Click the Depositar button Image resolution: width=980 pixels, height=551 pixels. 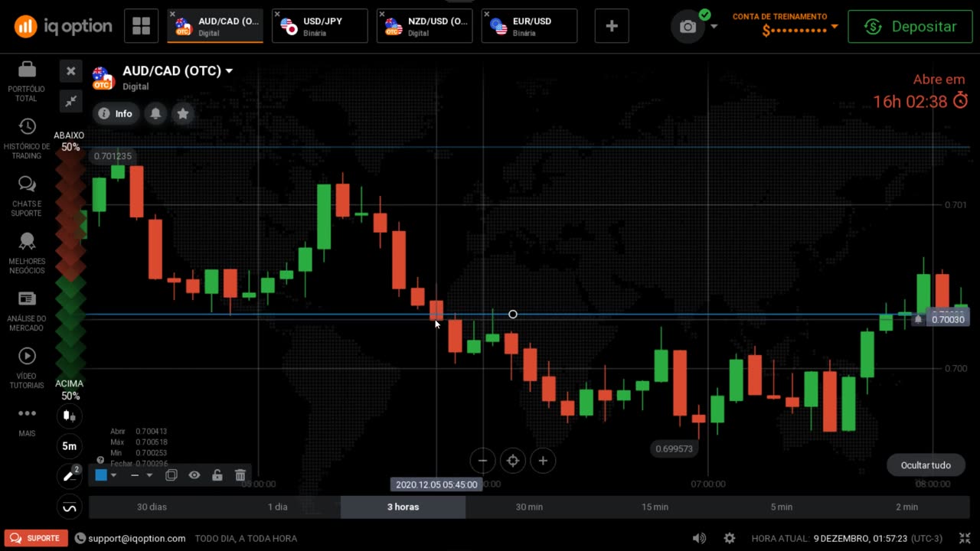910,27
